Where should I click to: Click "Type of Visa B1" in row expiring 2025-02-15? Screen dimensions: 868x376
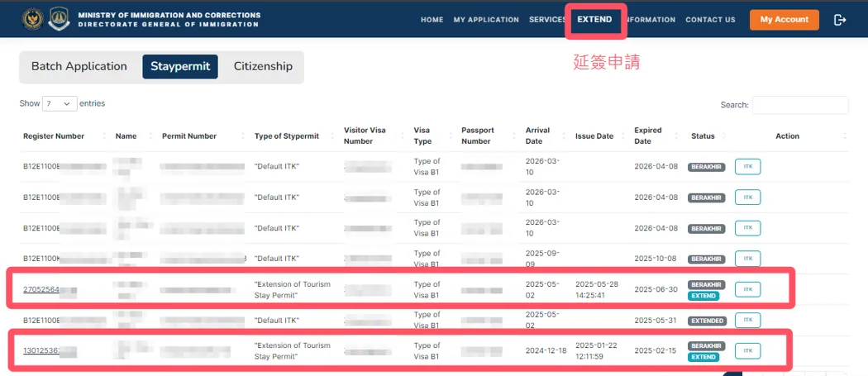click(427, 350)
